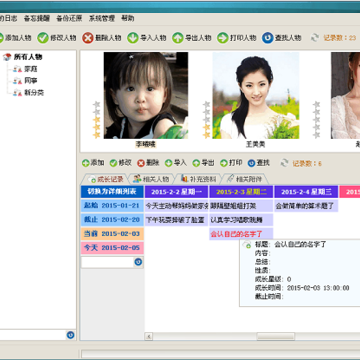
Task: Click the 切换为详细列表 button
Action: pos(112,192)
